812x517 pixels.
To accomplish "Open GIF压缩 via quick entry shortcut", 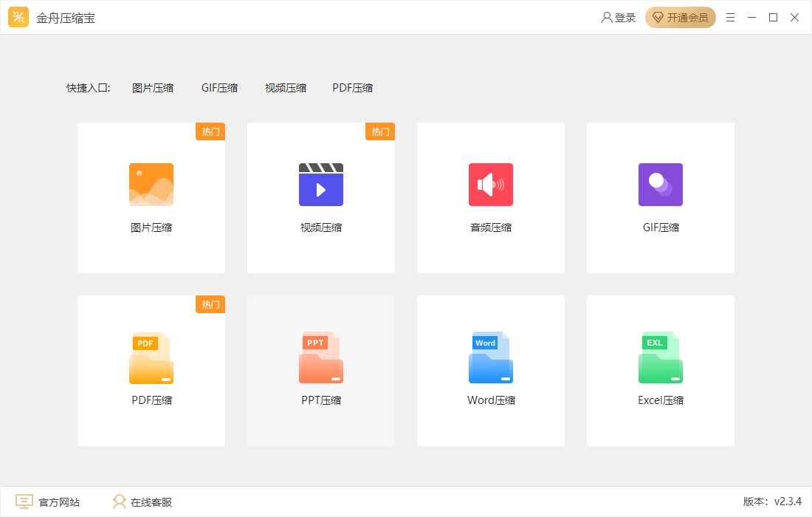I will (x=219, y=87).
